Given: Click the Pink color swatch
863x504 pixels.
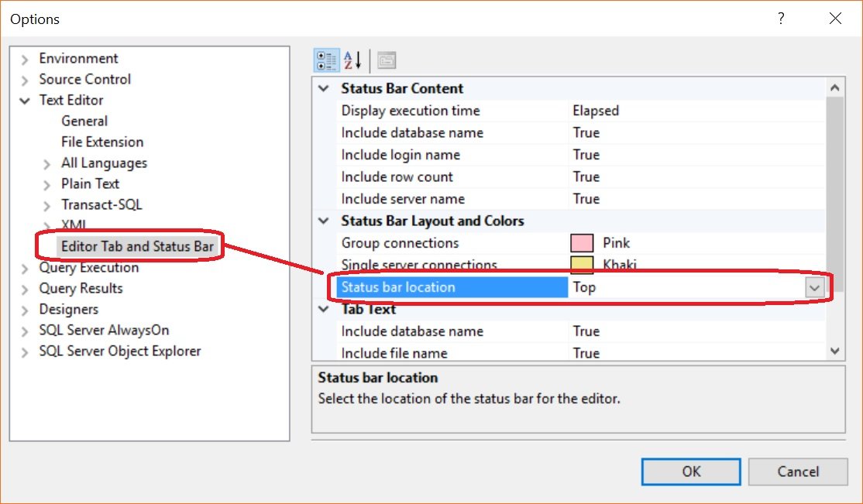Looking at the screenshot, I should pyautogui.click(x=582, y=242).
